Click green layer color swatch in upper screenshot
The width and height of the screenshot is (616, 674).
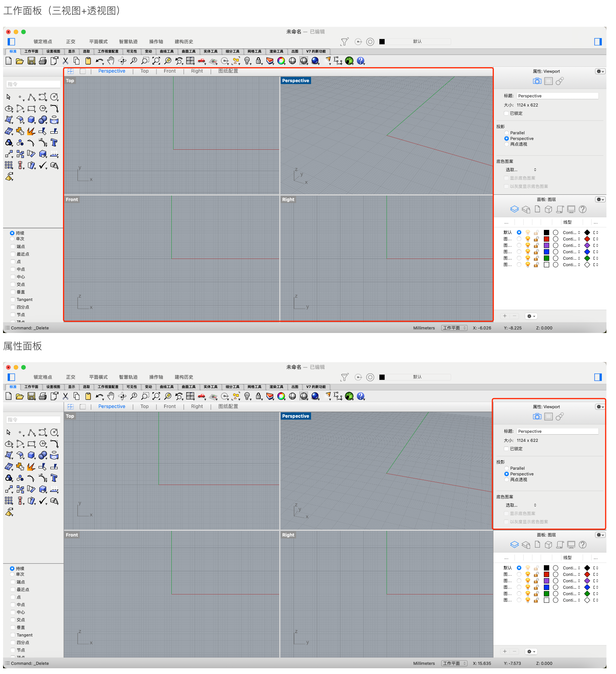click(x=547, y=259)
